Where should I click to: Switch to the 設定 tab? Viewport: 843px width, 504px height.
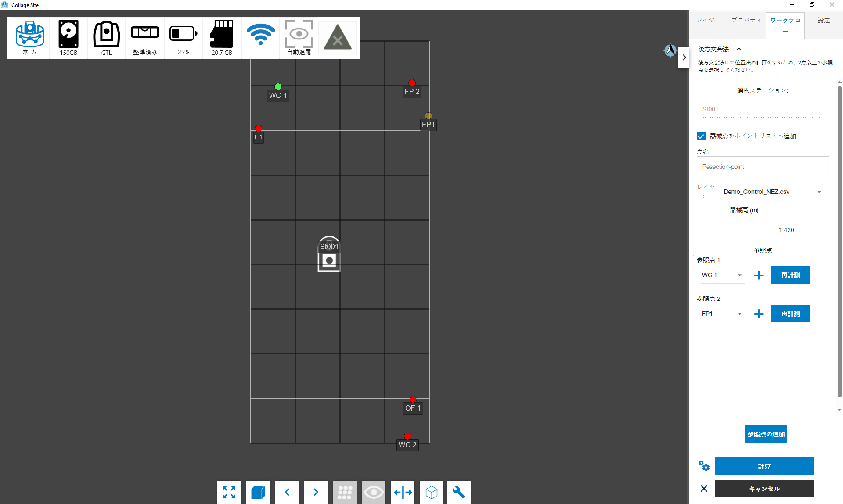[x=824, y=20]
